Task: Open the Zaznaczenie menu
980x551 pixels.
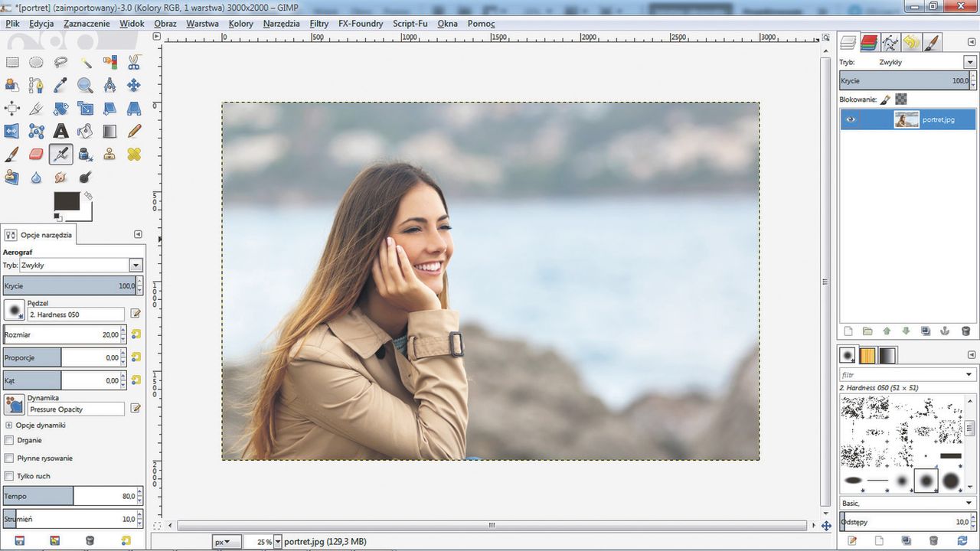Action: [x=87, y=24]
